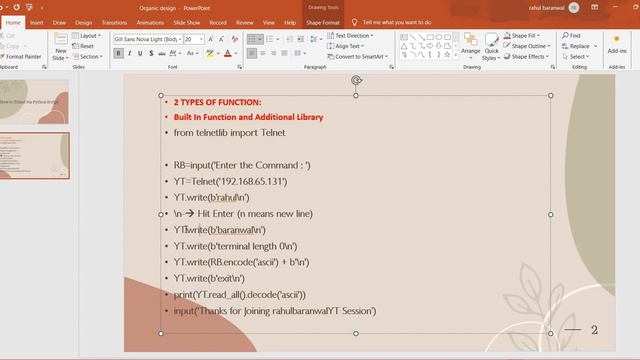Select the Oval shape in gallery
The image size is (640, 360).
[x=439, y=37]
